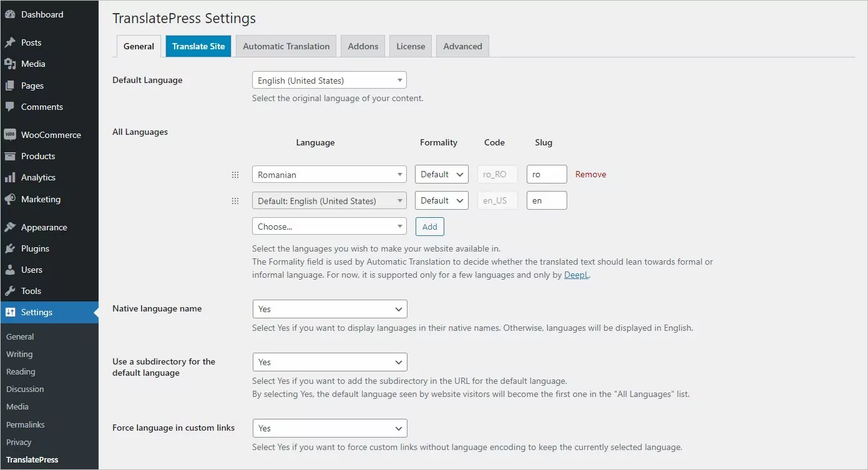The image size is (868, 470).
Task: Click the 'Formality' column header
Action: tap(439, 142)
